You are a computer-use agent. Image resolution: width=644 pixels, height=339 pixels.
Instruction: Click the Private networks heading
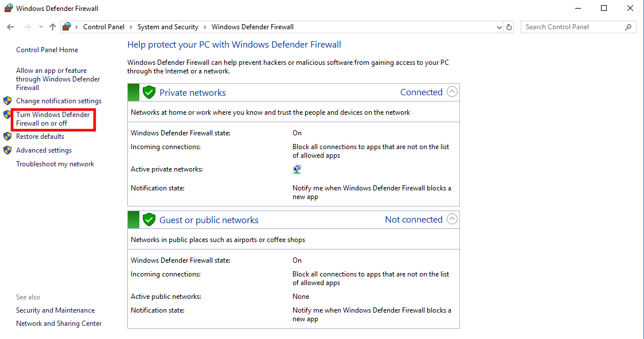point(193,92)
